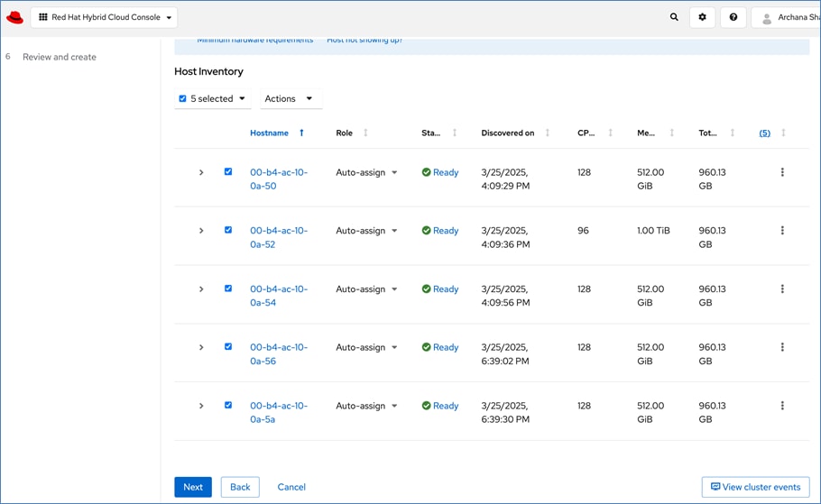The width and height of the screenshot is (821, 504).
Task: Open hostname link 00-b4-ac-10-0a-50
Action: click(x=279, y=179)
